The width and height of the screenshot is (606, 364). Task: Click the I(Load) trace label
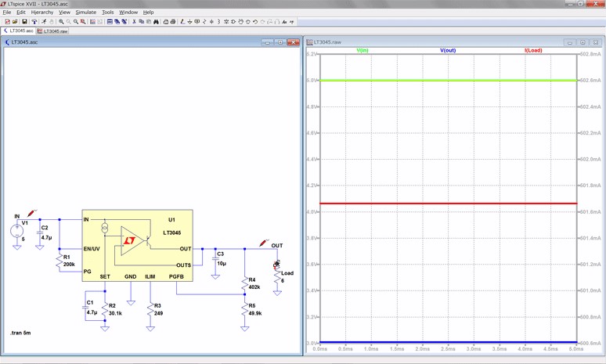tap(533, 50)
